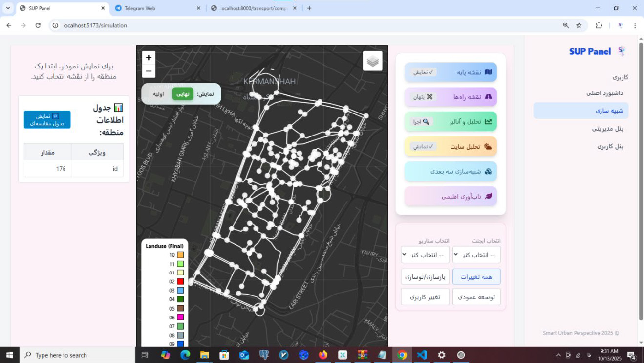This screenshot has width=644, height=363.
Task: Toggle the roads map پنهان switch
Action: [424, 97]
